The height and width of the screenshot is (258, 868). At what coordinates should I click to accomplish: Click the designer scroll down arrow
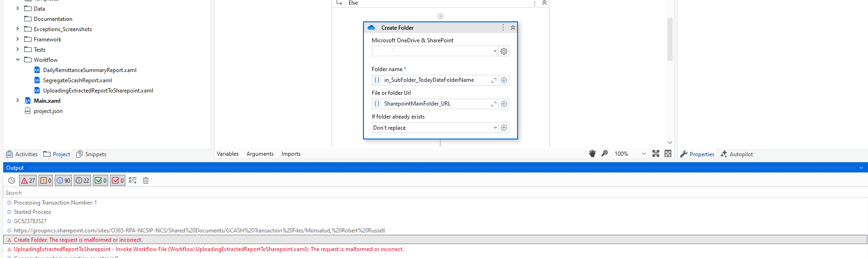coord(670,142)
